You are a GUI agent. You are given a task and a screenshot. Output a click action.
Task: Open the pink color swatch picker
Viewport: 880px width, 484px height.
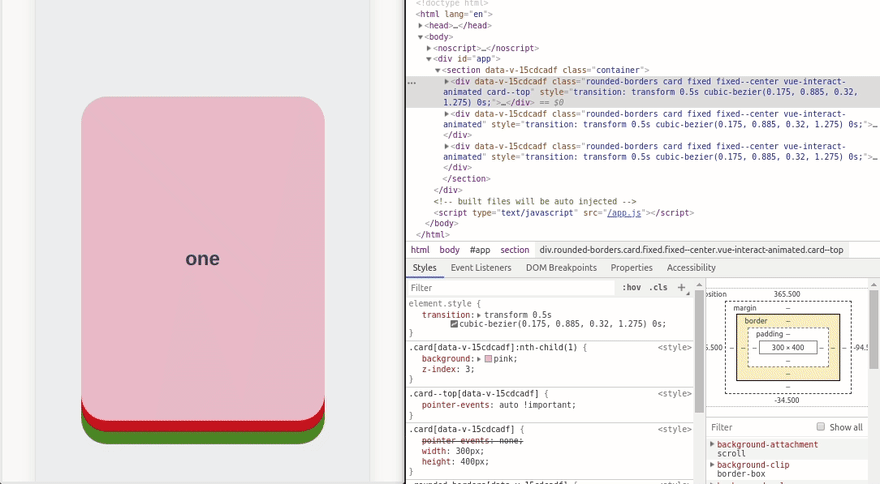coord(488,359)
